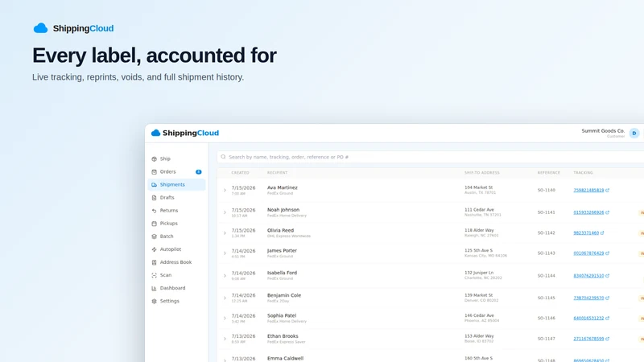Click the Settings gear icon
This screenshot has height=362, width=644.
coord(154,301)
